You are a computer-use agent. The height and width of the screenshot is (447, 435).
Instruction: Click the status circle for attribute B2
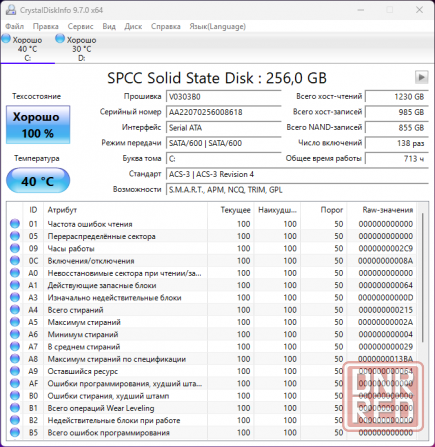click(x=15, y=420)
